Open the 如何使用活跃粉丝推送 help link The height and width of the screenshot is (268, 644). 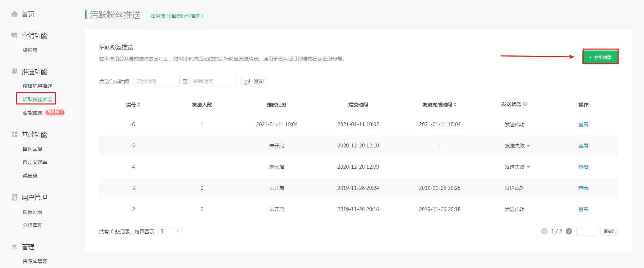pos(177,16)
